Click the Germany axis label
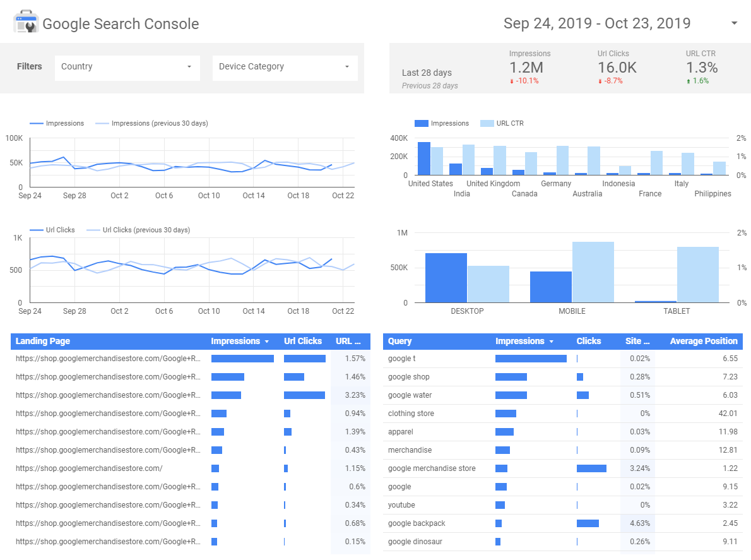The width and height of the screenshot is (751, 560). tap(556, 184)
